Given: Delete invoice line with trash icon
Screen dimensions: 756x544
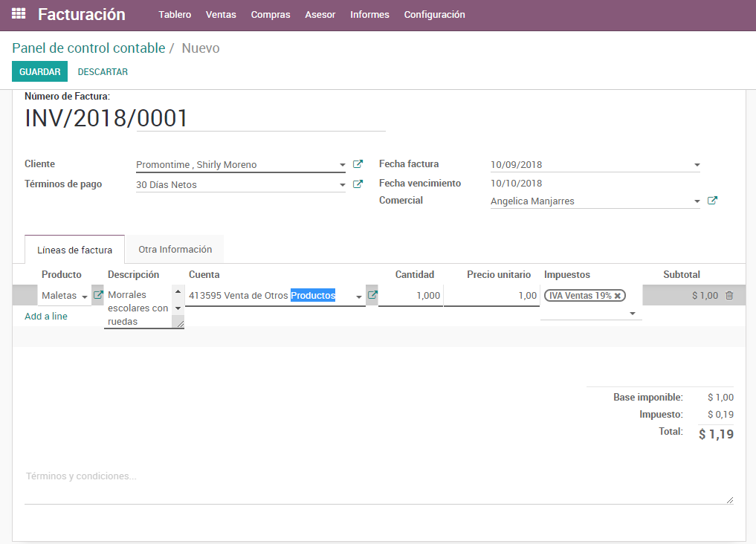Looking at the screenshot, I should point(728,294).
